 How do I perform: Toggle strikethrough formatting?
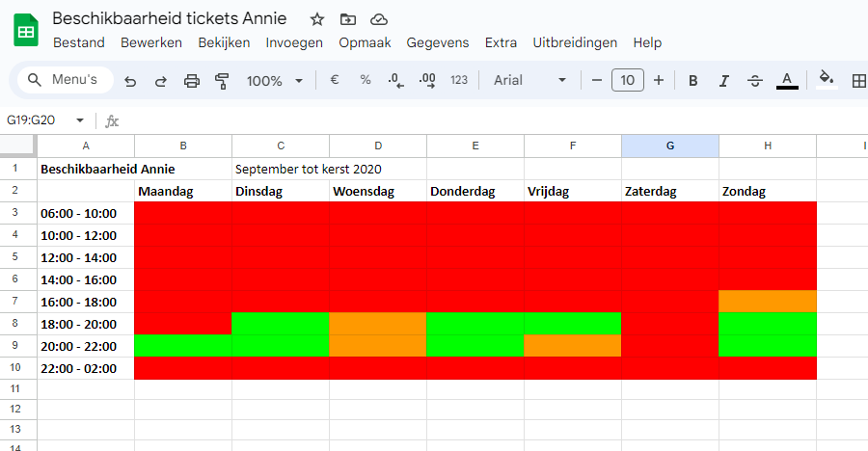pyautogui.click(x=755, y=81)
